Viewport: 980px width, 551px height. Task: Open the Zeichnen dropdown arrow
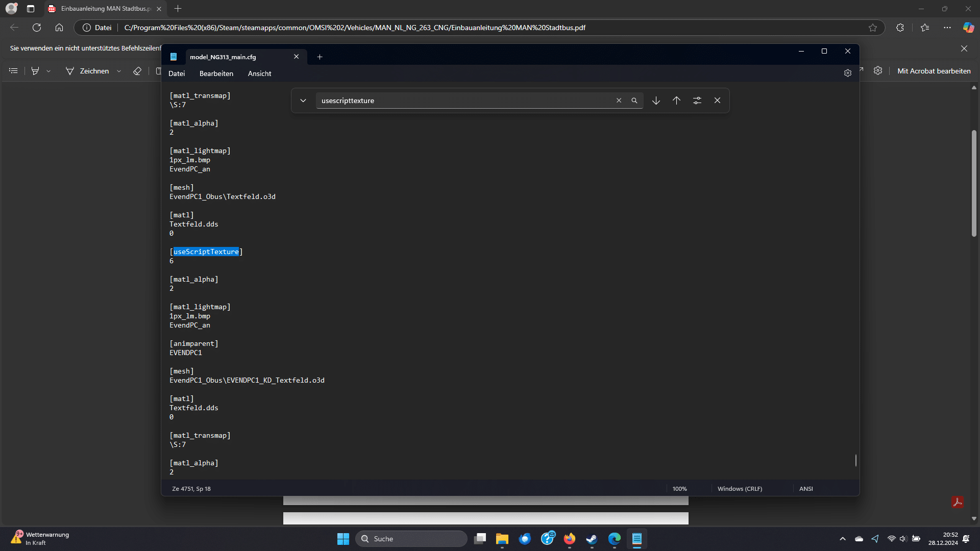119,71
